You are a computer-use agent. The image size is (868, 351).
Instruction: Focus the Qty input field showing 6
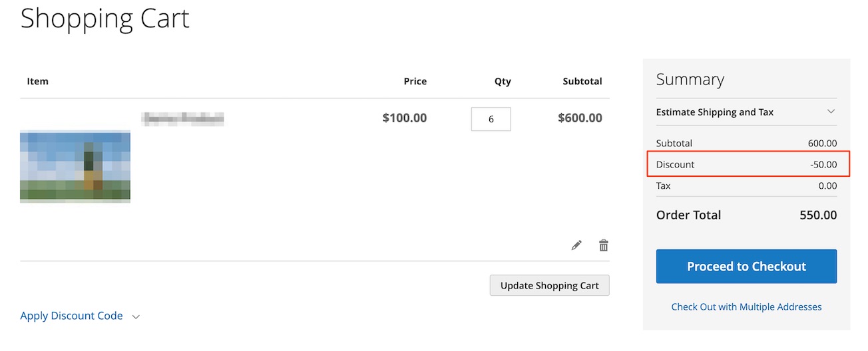[x=491, y=119]
